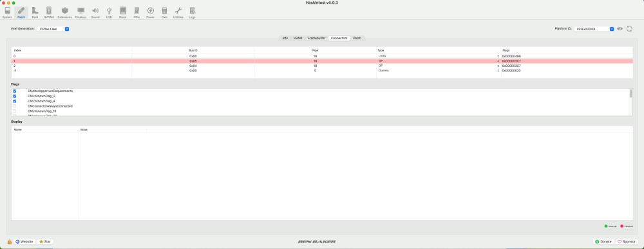The width and height of the screenshot is (644, 249).
Task: Open the Extensions section
Action: pos(64,13)
